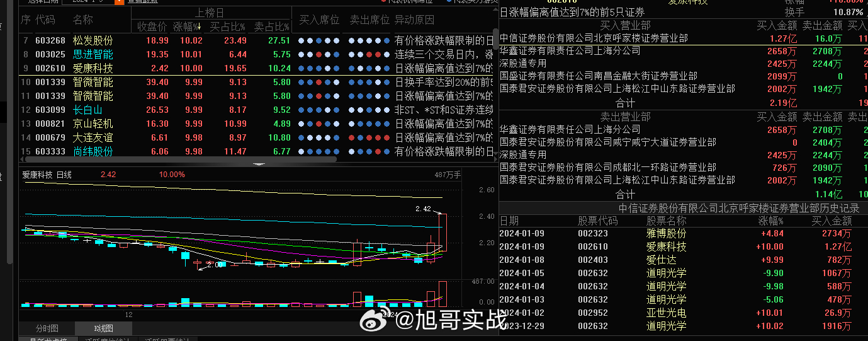This screenshot has height=341, width=868.
Task: Click the buy-seat dots in the 长白山 row
Action: coord(319,110)
